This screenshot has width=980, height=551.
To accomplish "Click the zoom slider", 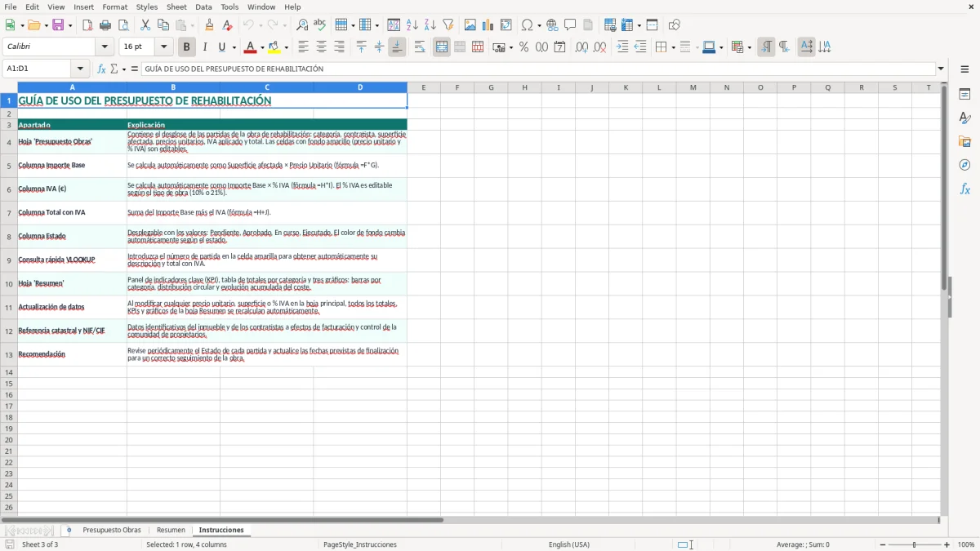I will pyautogui.click(x=914, y=544).
